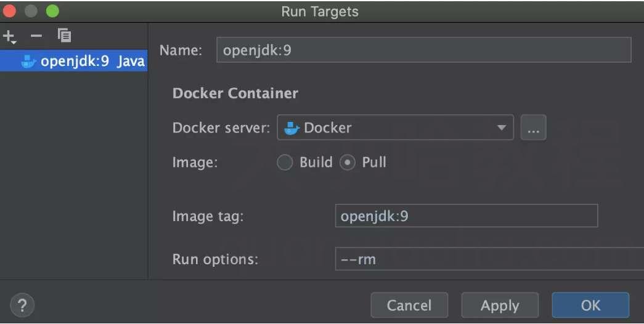Click the Docker whale icon in server dropdown

[291, 128]
